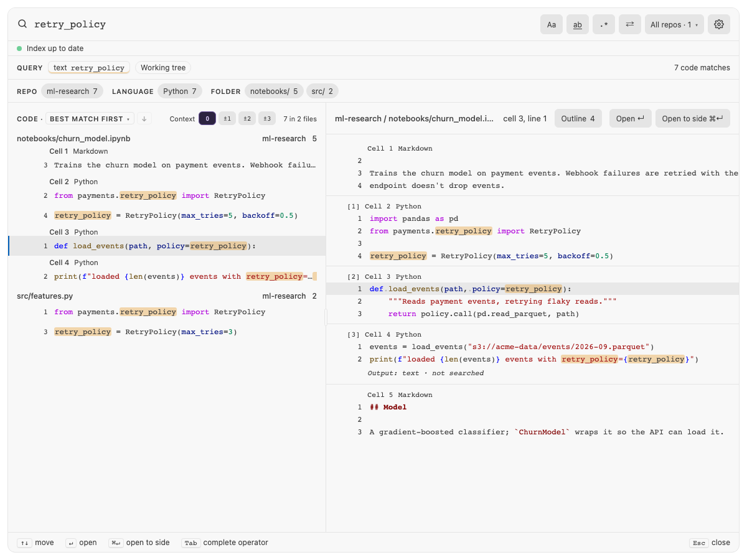Open the All repos dropdown
This screenshot has height=560, width=747.
[x=674, y=24]
